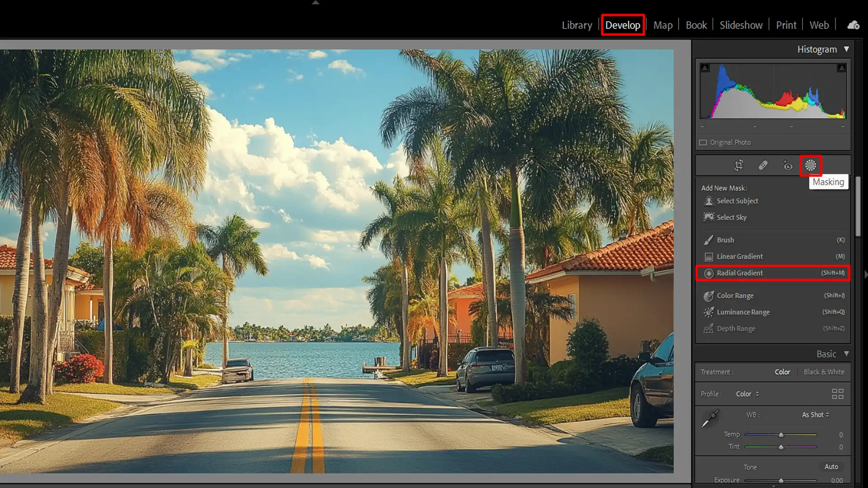868x488 pixels.
Task: Toggle highlight clipping indicator in histogram
Action: click(841, 68)
